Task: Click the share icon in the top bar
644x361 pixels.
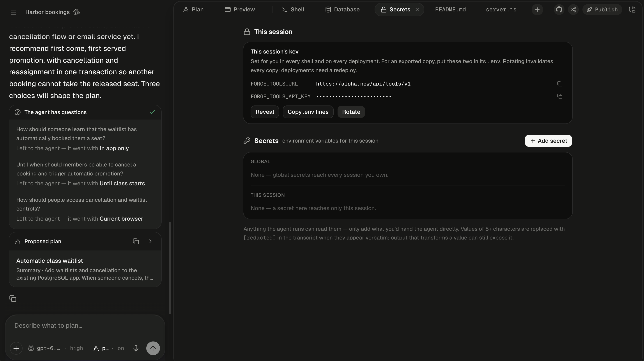Action: click(573, 9)
